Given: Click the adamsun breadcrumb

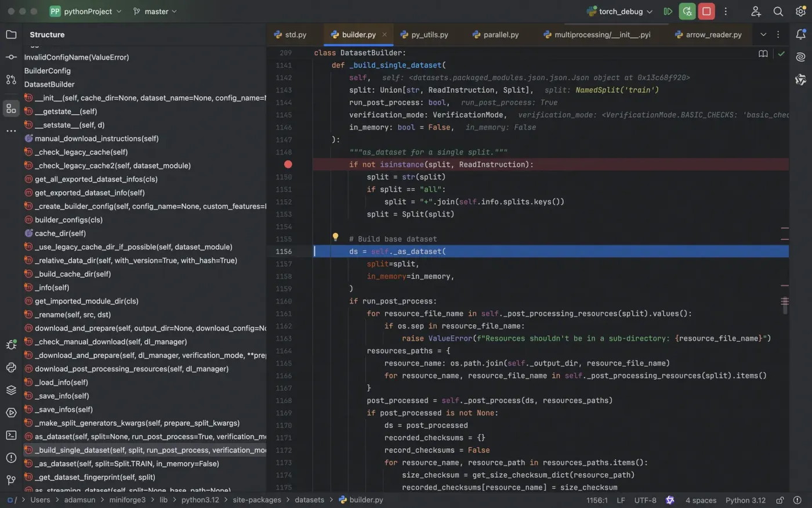Looking at the screenshot, I should coord(79,500).
